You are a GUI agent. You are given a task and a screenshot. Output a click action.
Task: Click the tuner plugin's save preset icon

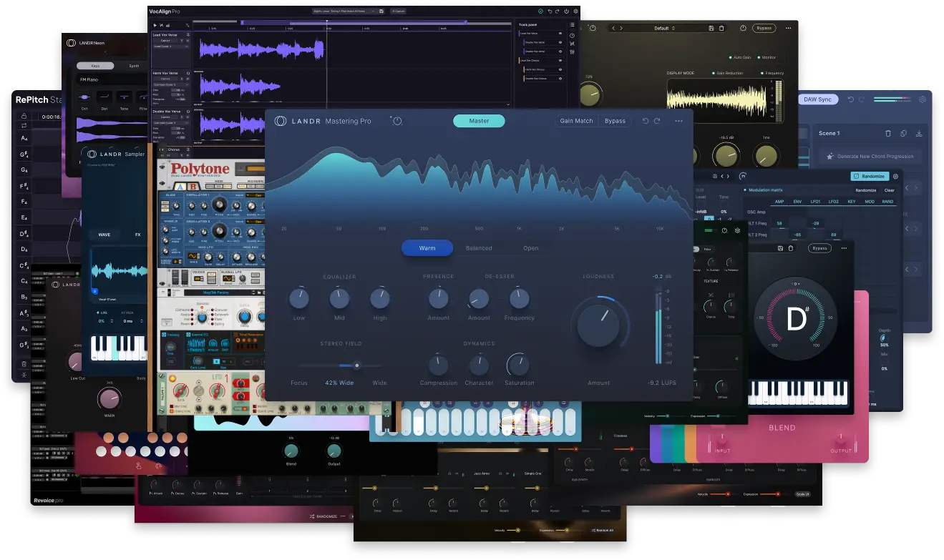pyautogui.click(x=779, y=248)
